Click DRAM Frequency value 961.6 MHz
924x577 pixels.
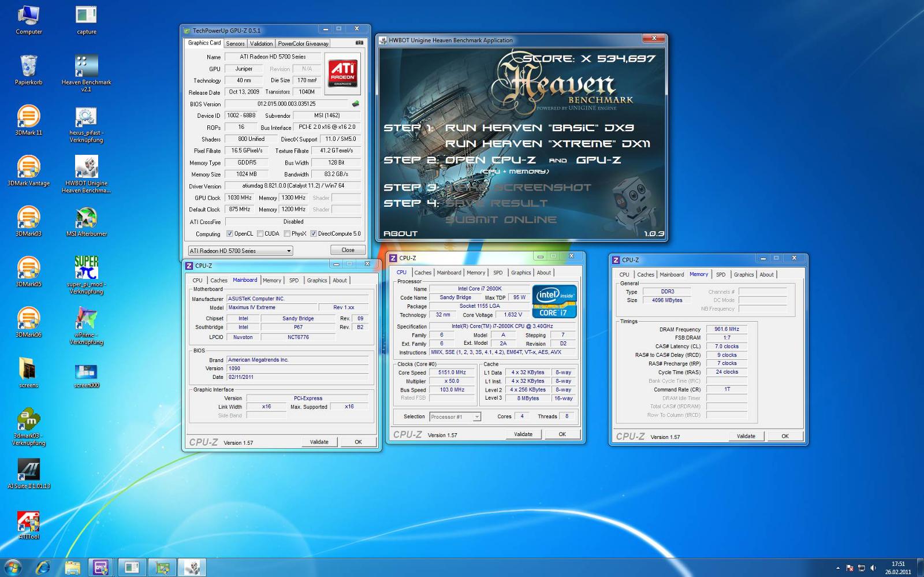tap(726, 329)
